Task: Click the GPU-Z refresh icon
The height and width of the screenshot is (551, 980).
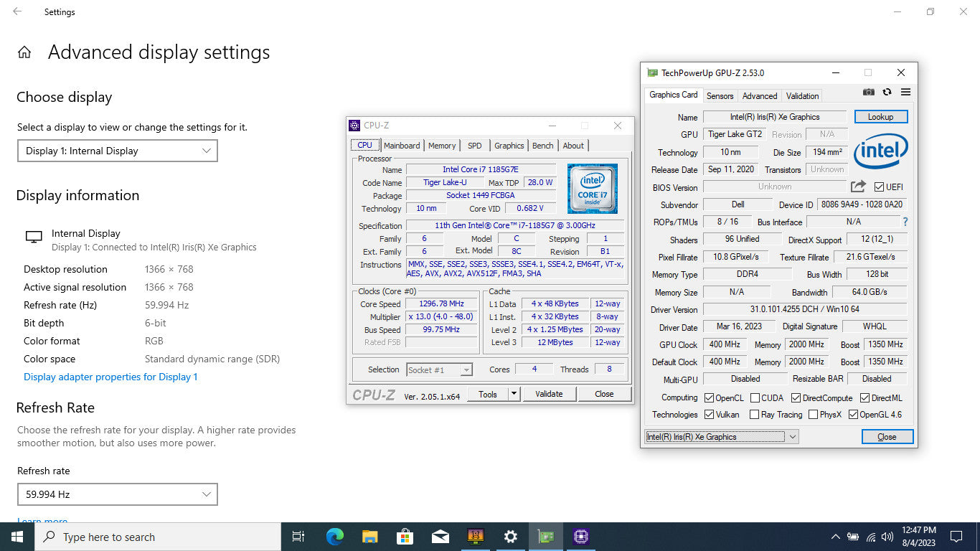Action: [x=887, y=93]
